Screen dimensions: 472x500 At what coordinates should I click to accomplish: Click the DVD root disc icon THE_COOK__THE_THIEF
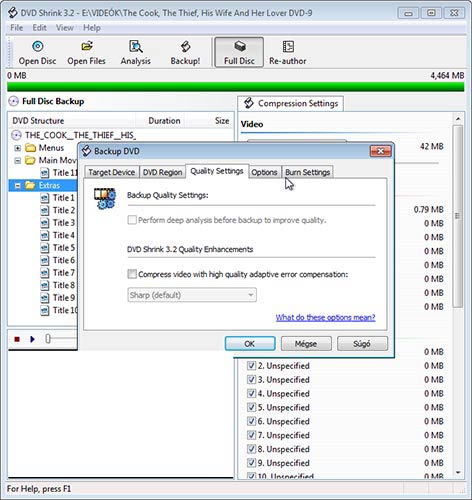pos(16,135)
